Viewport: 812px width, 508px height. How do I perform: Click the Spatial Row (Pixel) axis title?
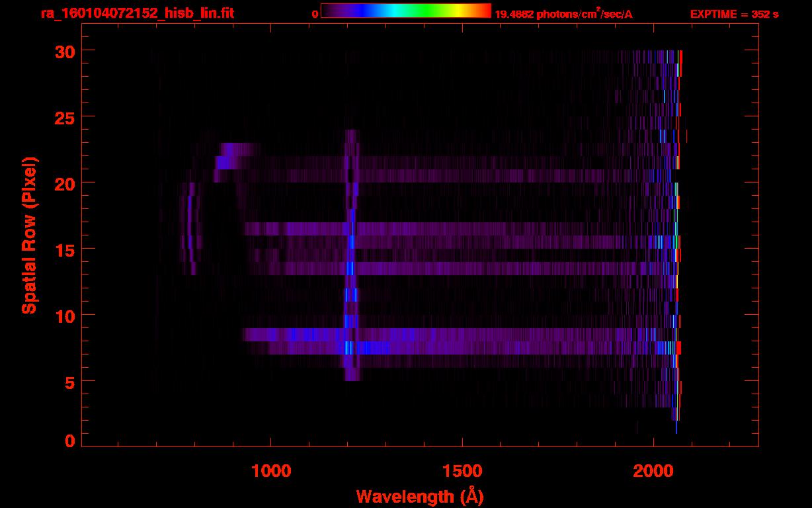pos(30,235)
